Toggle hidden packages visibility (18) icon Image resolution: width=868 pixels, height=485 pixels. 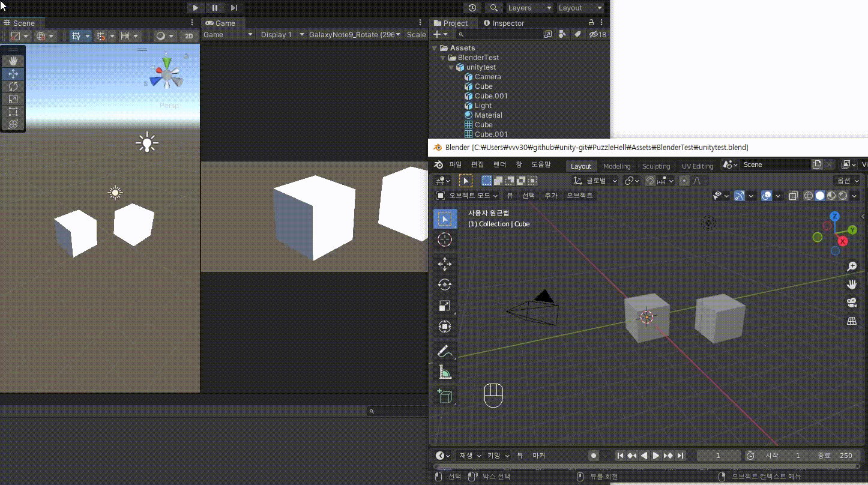coord(598,35)
